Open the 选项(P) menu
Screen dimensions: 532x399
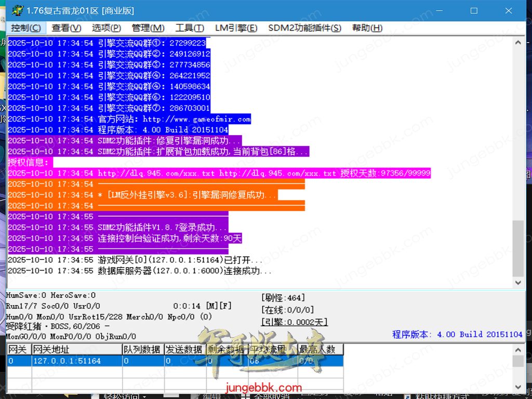[x=107, y=28]
